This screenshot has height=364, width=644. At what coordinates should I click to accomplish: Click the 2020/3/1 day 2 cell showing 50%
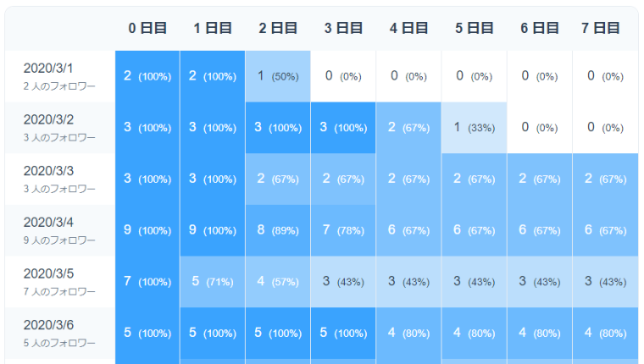click(278, 76)
